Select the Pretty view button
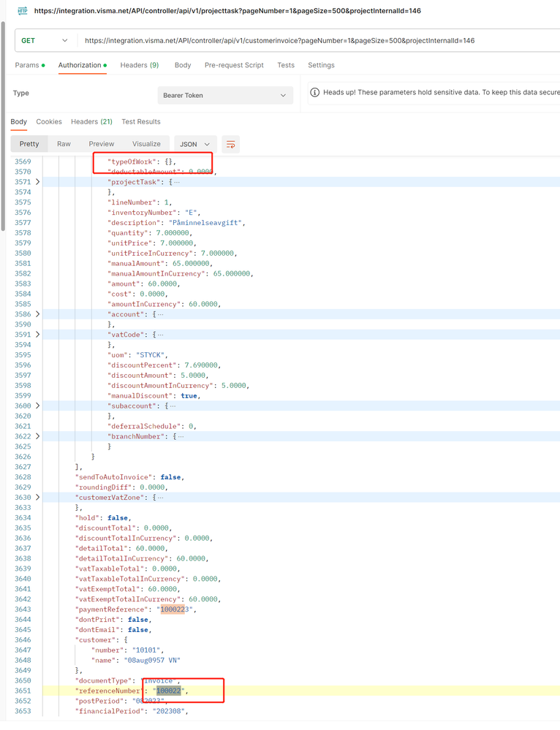The height and width of the screenshot is (730, 560). coord(29,145)
